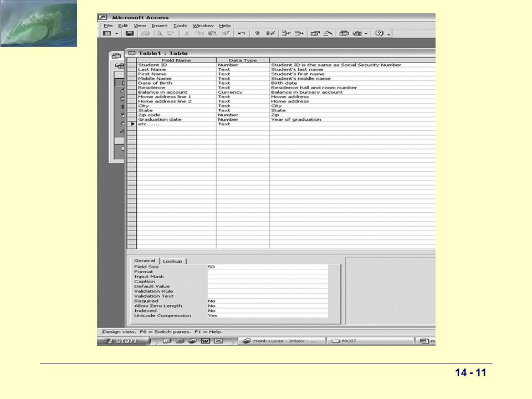Click the Graduation date field name
Image resolution: width=532 pixels, height=399 pixels.
pyautogui.click(x=176, y=120)
